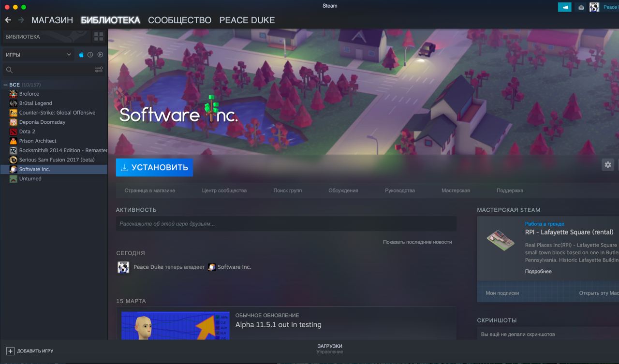Open Центр сообщества link
The height and width of the screenshot is (364, 619).
click(224, 190)
